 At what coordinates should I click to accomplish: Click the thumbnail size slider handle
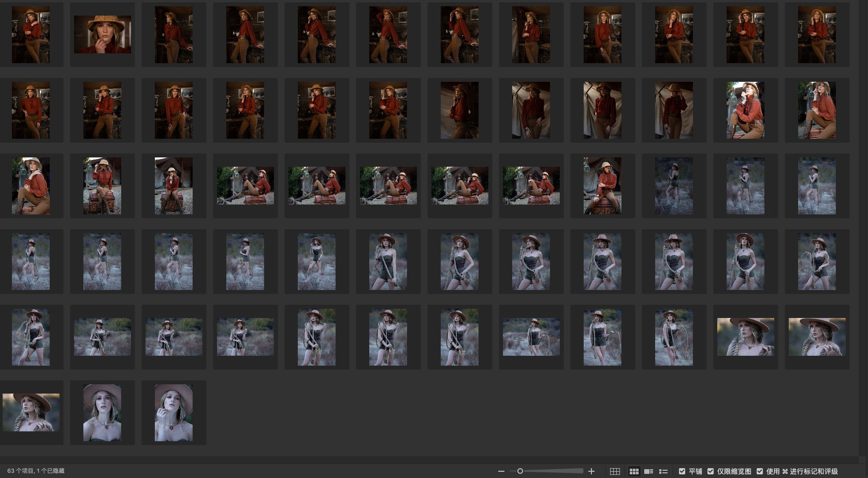click(520, 471)
